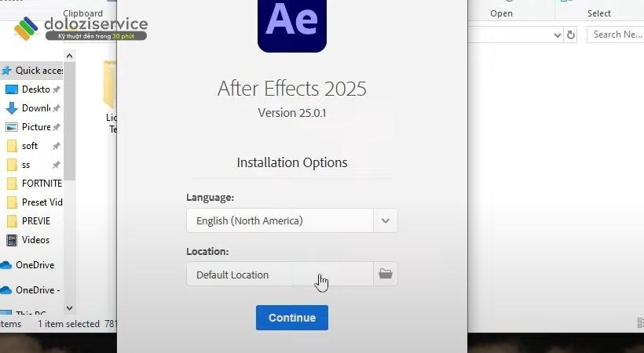Click the Clipboard ribbon group label
The width and height of the screenshot is (644, 353).
coord(83,13)
